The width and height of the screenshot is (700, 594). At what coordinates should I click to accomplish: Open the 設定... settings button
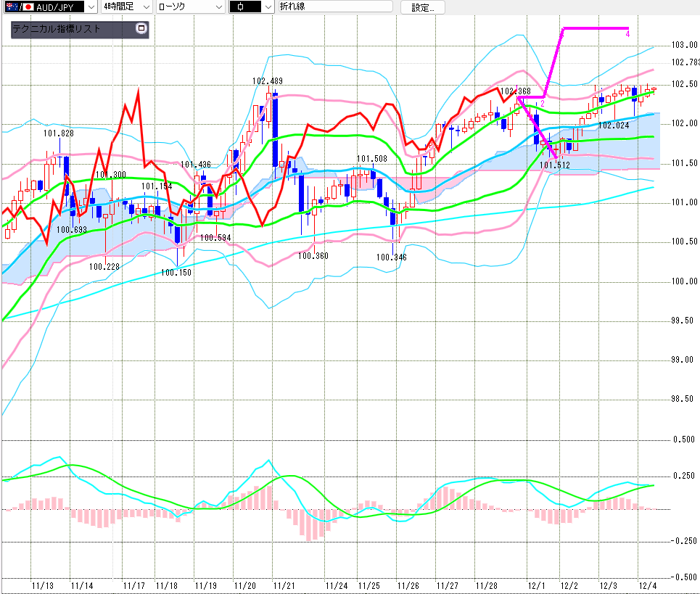(x=422, y=7)
